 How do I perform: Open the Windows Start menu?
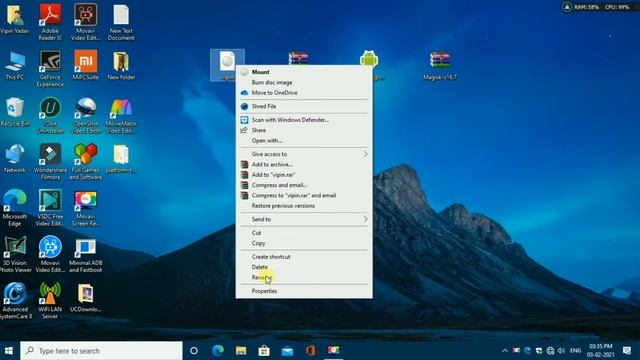click(9, 351)
